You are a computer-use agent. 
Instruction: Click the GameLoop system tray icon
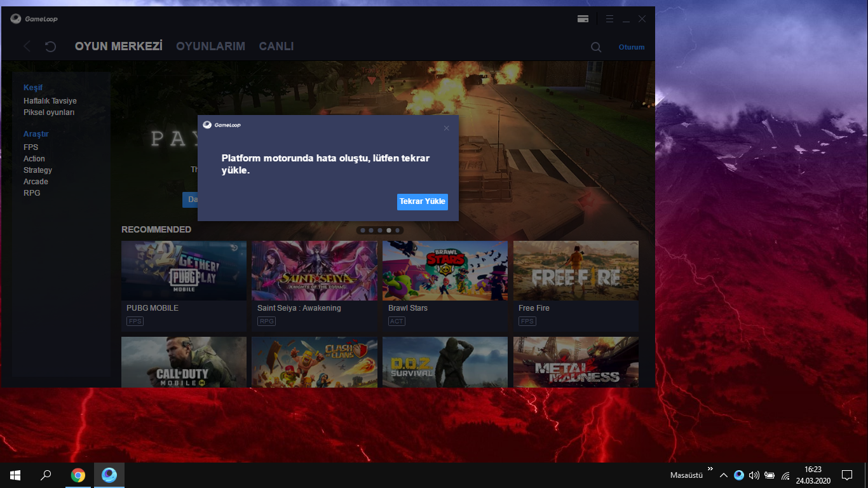pos(739,475)
